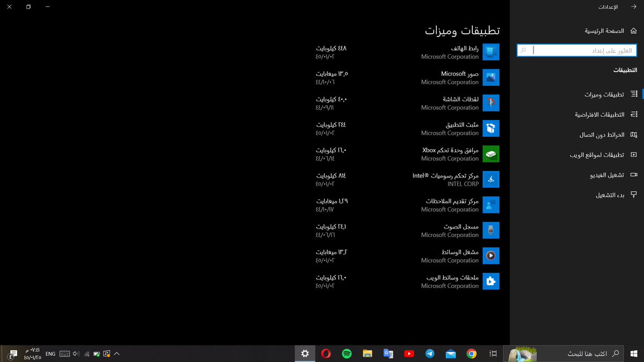Open تطبيقات لمواقع الويب in the sidebar
The height and width of the screenshot is (362, 644).
point(577,155)
